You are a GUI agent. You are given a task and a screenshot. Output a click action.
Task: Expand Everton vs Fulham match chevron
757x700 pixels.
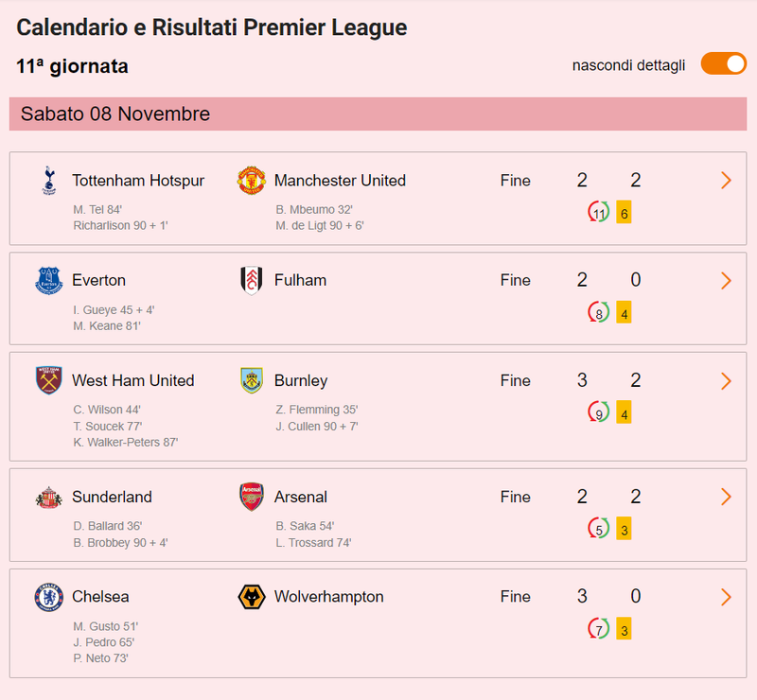click(x=726, y=281)
